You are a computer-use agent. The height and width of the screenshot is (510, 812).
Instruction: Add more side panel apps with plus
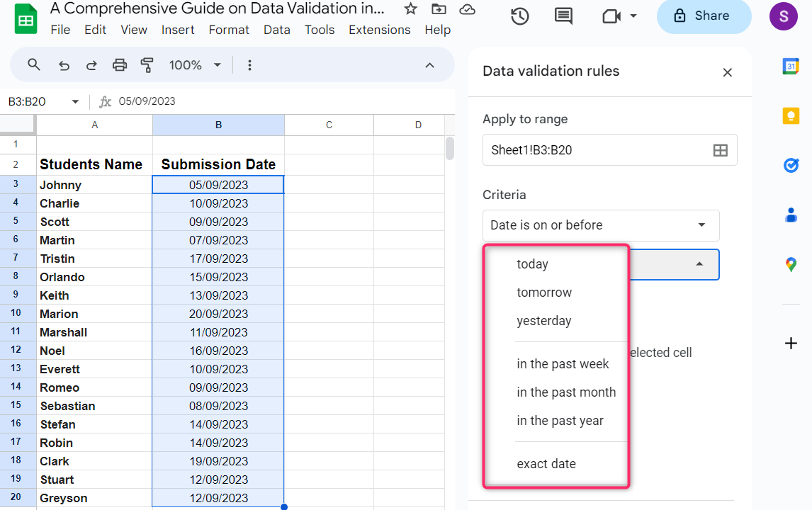791,343
